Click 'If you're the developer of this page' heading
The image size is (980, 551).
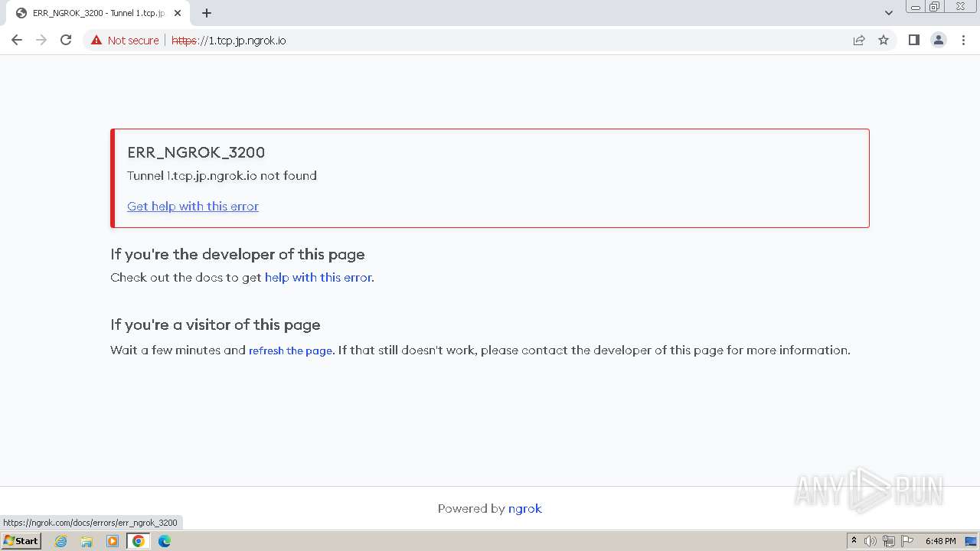[237, 254]
